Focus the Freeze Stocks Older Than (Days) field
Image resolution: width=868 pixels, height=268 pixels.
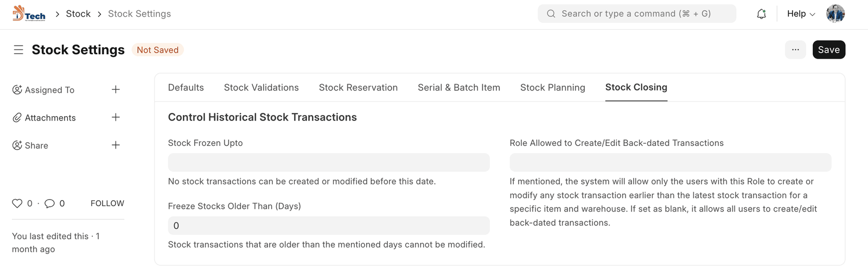(329, 226)
